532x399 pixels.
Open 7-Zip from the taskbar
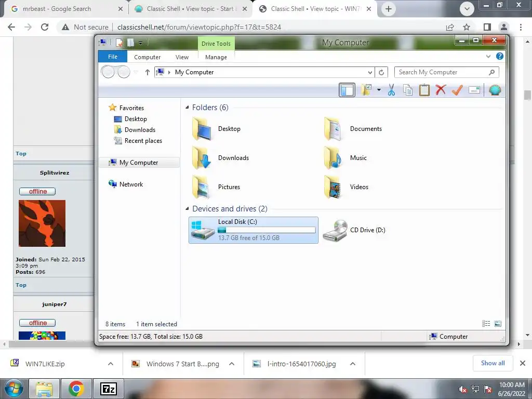point(108,389)
